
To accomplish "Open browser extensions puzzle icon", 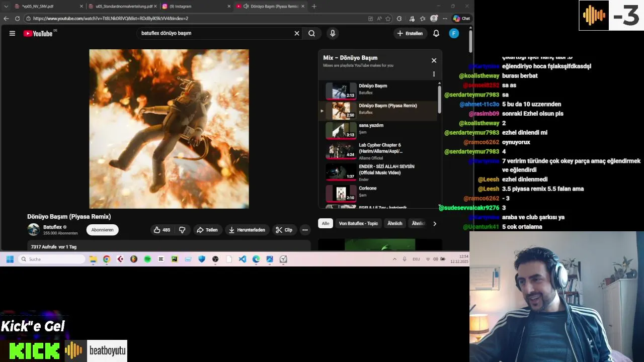I will [399, 19].
